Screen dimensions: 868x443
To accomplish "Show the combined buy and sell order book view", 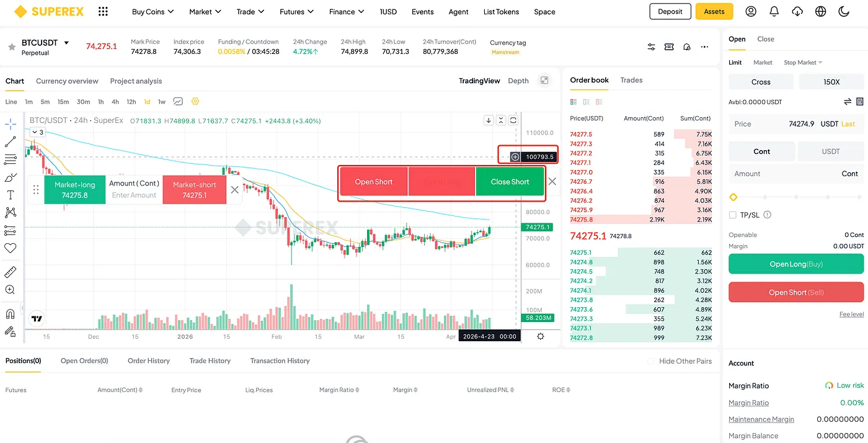I will tap(573, 102).
